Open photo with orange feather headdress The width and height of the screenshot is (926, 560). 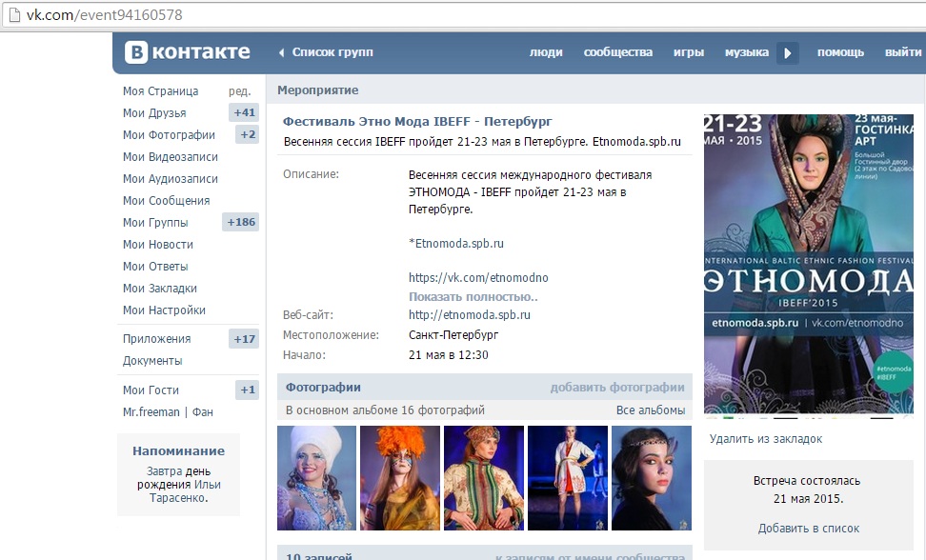400,478
